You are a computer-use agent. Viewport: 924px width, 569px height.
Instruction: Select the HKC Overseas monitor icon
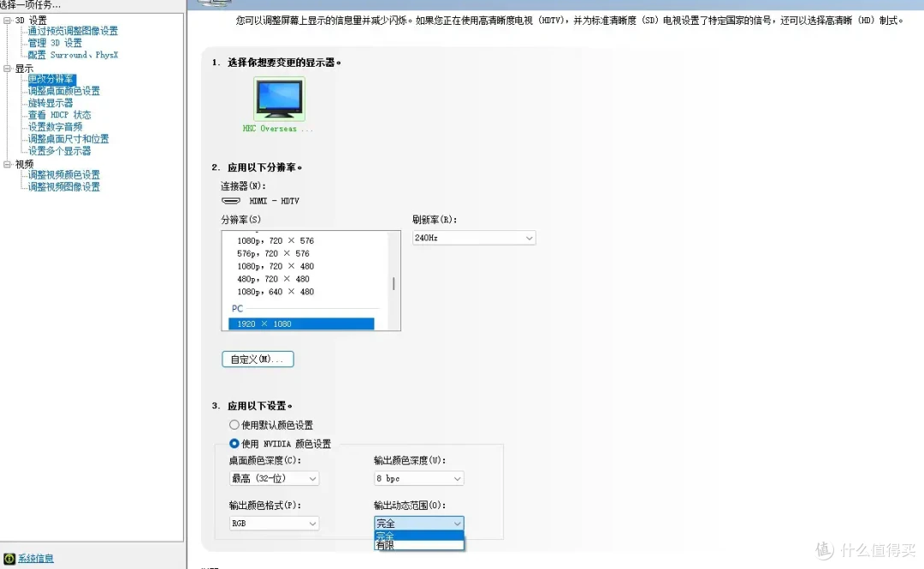coord(279,98)
